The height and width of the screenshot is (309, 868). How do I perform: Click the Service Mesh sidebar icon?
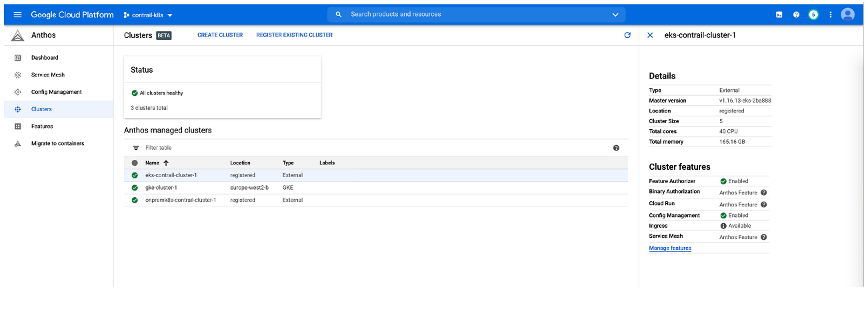click(x=18, y=75)
